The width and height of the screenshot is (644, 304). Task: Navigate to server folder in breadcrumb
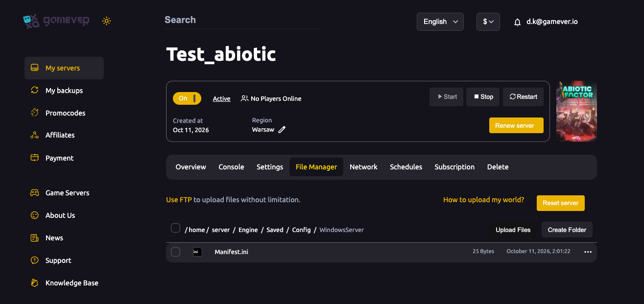pyautogui.click(x=221, y=230)
